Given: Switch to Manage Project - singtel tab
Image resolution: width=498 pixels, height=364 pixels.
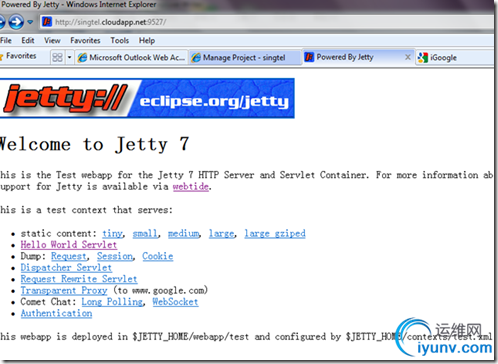Looking at the screenshot, I should point(245,57).
